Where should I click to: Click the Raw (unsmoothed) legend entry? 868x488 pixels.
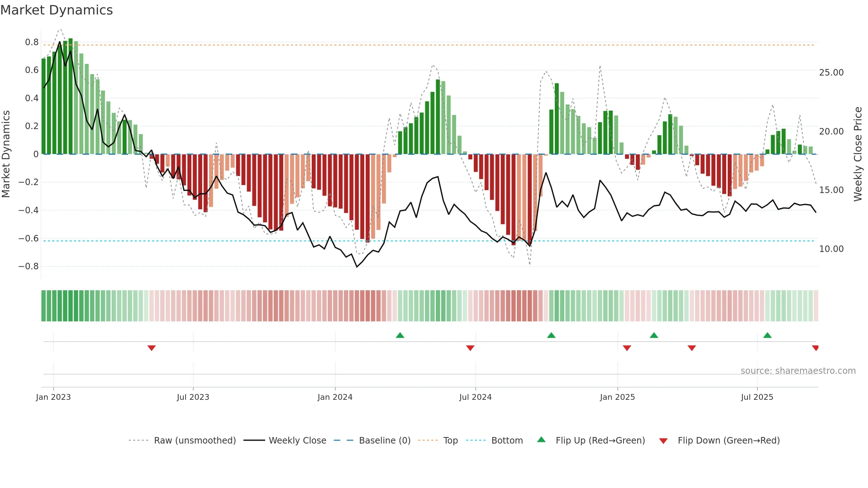pyautogui.click(x=182, y=440)
